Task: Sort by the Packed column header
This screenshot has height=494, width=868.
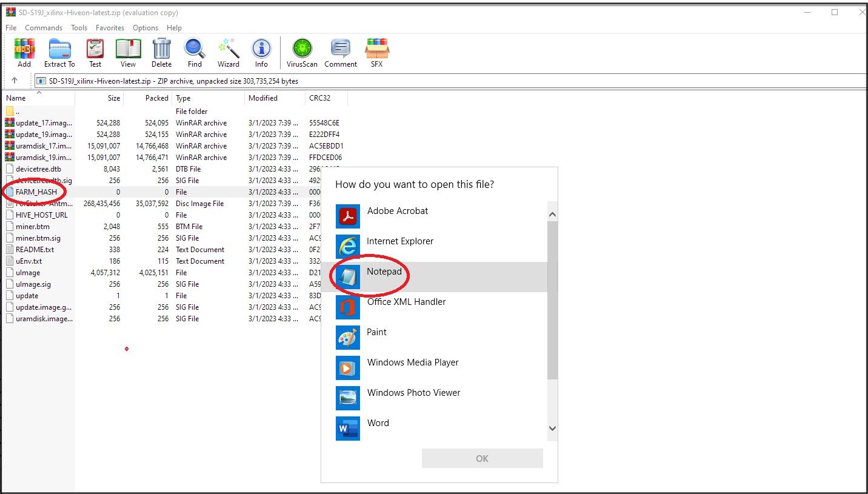Action: [148, 98]
